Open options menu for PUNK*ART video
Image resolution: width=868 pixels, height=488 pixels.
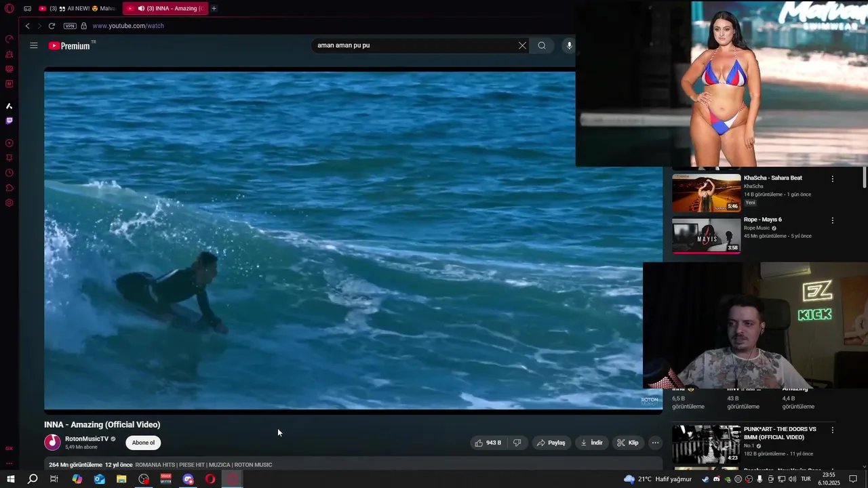pyautogui.click(x=833, y=430)
